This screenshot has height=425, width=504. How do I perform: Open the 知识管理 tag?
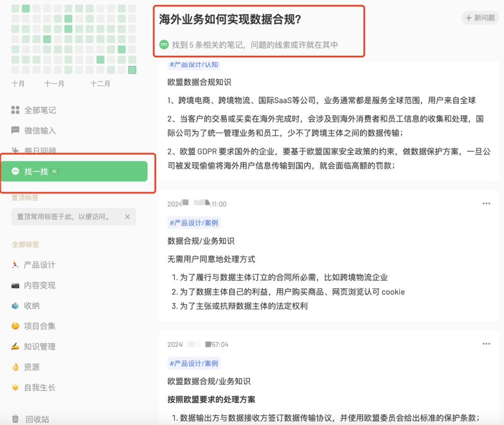pyautogui.click(x=34, y=347)
